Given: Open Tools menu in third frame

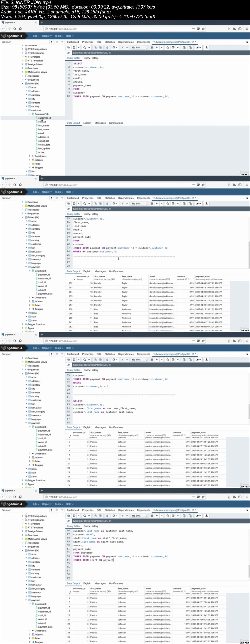Looking at the screenshot, I should pyautogui.click(x=59, y=348).
